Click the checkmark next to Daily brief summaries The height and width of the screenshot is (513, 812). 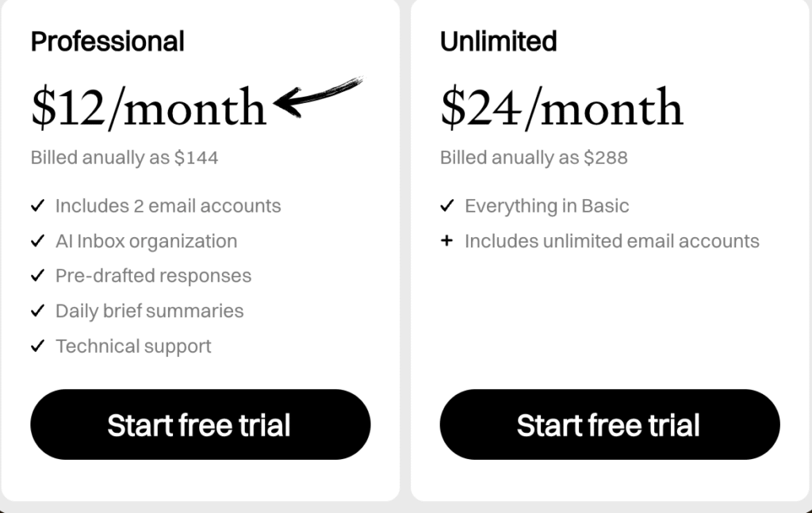point(37,311)
